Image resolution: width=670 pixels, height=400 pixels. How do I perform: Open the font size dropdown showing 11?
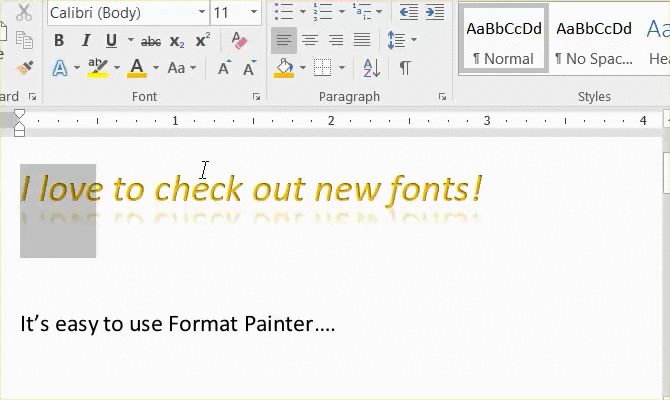click(x=254, y=13)
